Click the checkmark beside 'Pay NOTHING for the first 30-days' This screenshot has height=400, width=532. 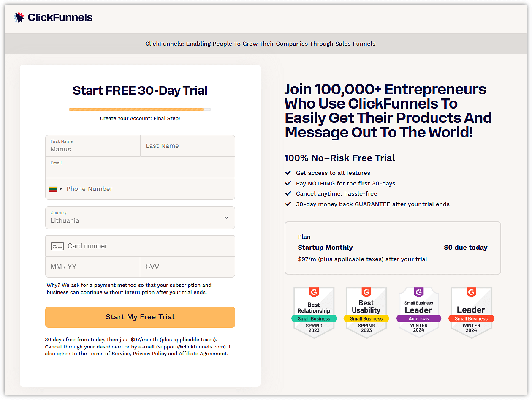tap(289, 183)
